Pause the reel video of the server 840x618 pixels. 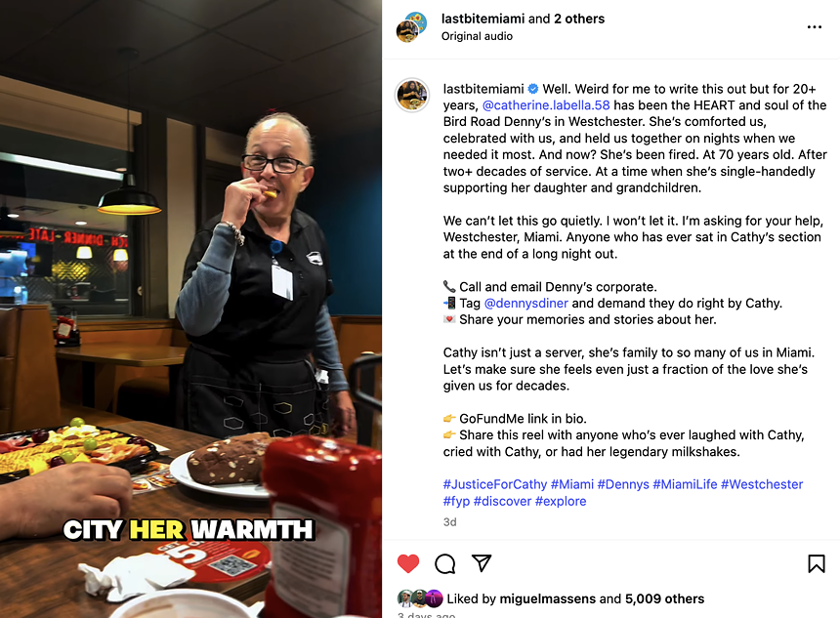(x=190, y=309)
